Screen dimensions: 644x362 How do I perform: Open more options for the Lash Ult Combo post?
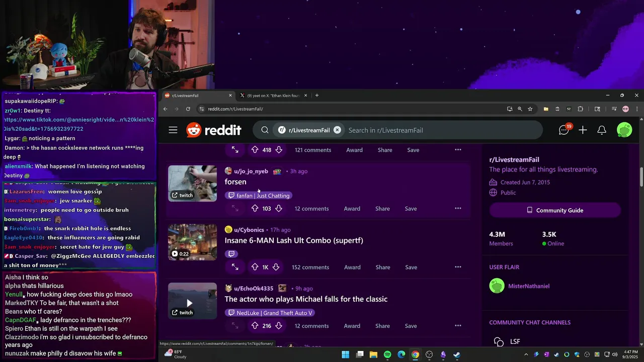tap(458, 267)
